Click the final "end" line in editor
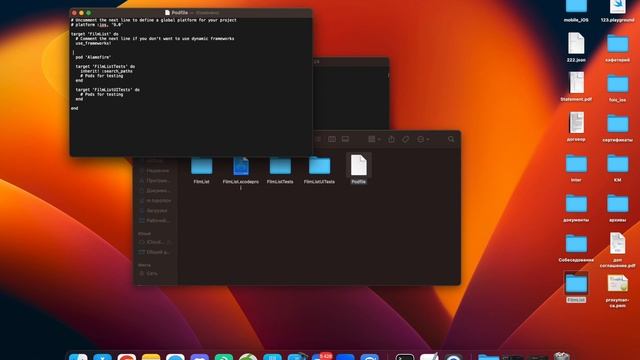Screen dimensions: 640x360 74,108
